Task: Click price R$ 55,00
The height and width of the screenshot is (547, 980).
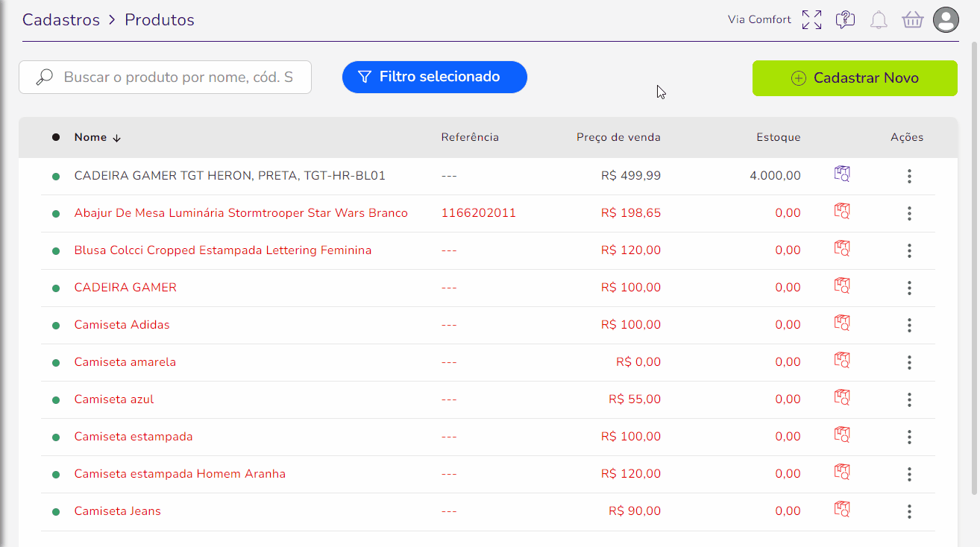Action: pos(635,399)
